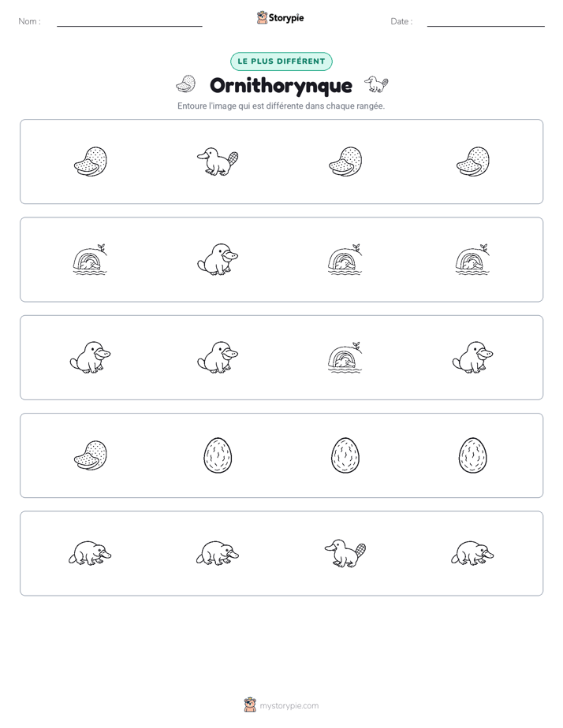
Task: Click the burrow image in the third row
Action: 345,358
